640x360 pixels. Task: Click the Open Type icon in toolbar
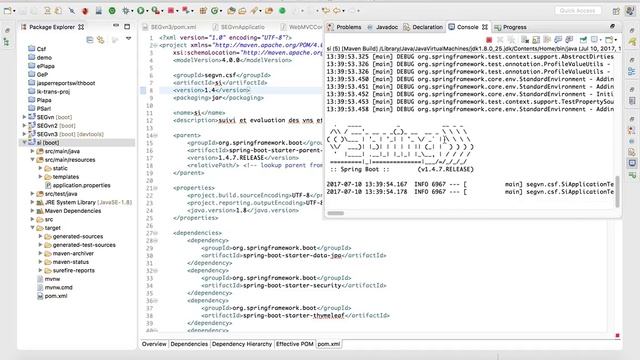pos(231,11)
